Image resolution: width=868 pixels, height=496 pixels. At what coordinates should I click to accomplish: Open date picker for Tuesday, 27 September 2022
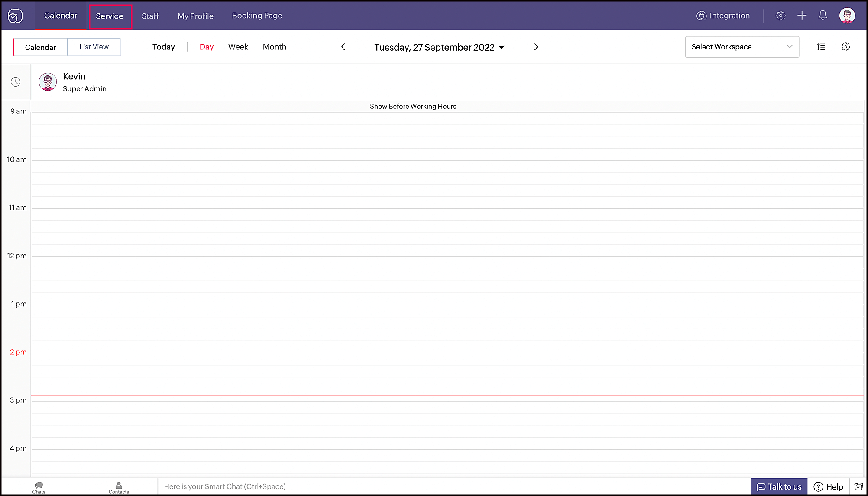(439, 47)
